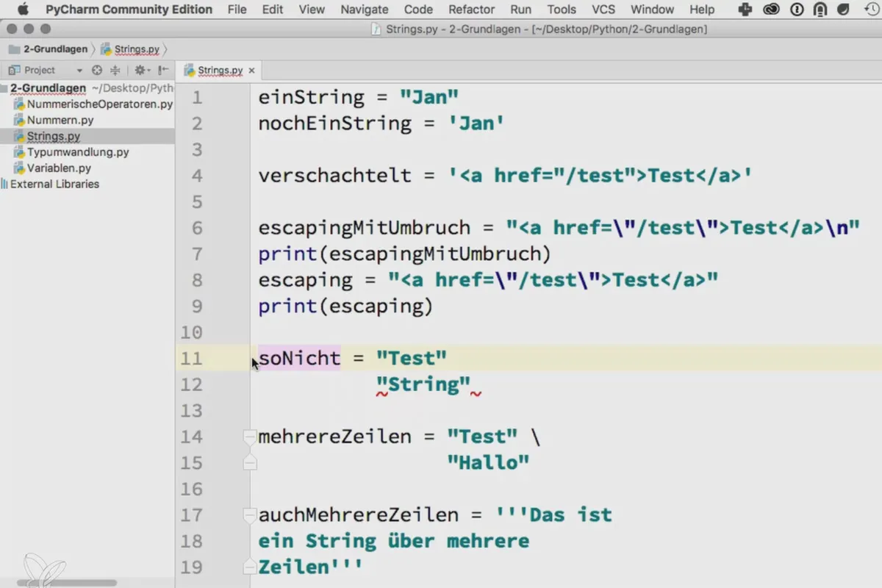882x588 pixels.
Task: Click the Scroll from Source target icon
Action: point(97,70)
